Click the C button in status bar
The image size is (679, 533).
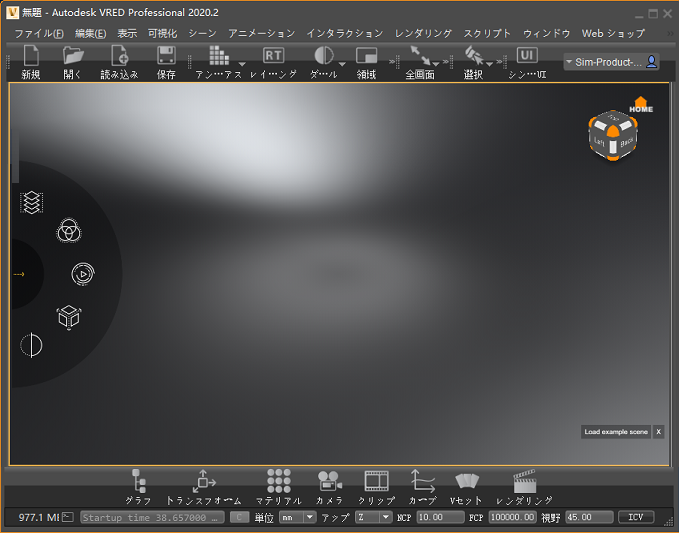click(239, 517)
